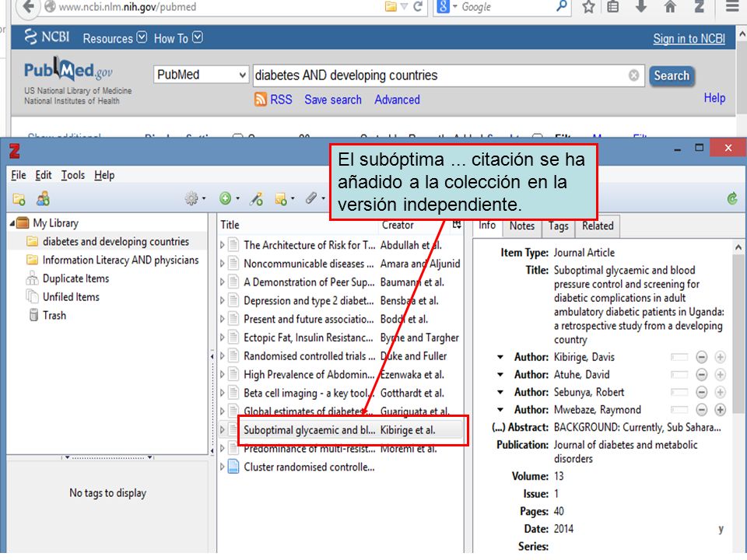747x560 pixels.
Task: Click the Google search magnifier icon
Action: pyautogui.click(x=562, y=6)
